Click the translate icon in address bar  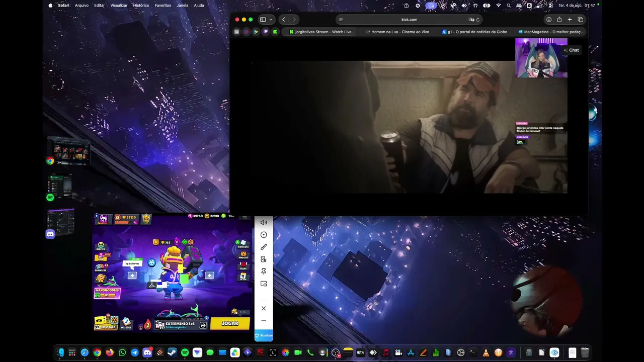[x=471, y=20]
